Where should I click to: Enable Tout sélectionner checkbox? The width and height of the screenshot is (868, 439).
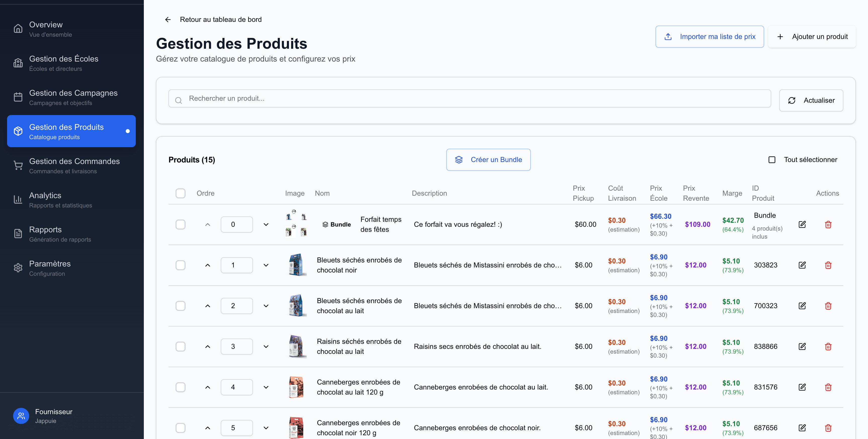772,159
